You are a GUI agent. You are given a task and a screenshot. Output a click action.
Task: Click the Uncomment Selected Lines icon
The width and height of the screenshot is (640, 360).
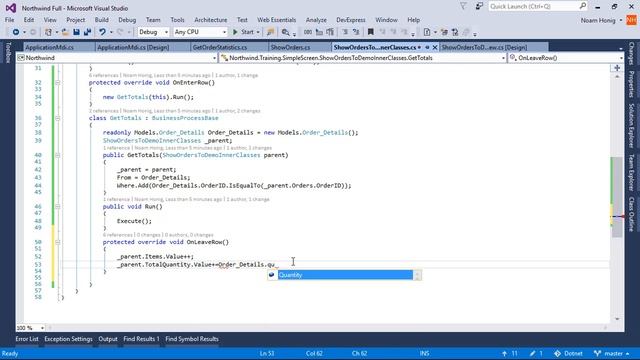pyautogui.click(x=356, y=32)
